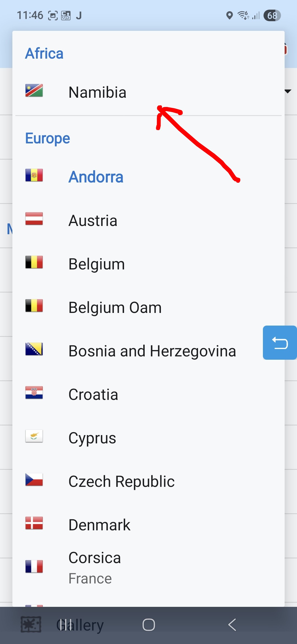Tap the Africa section header

tap(44, 53)
